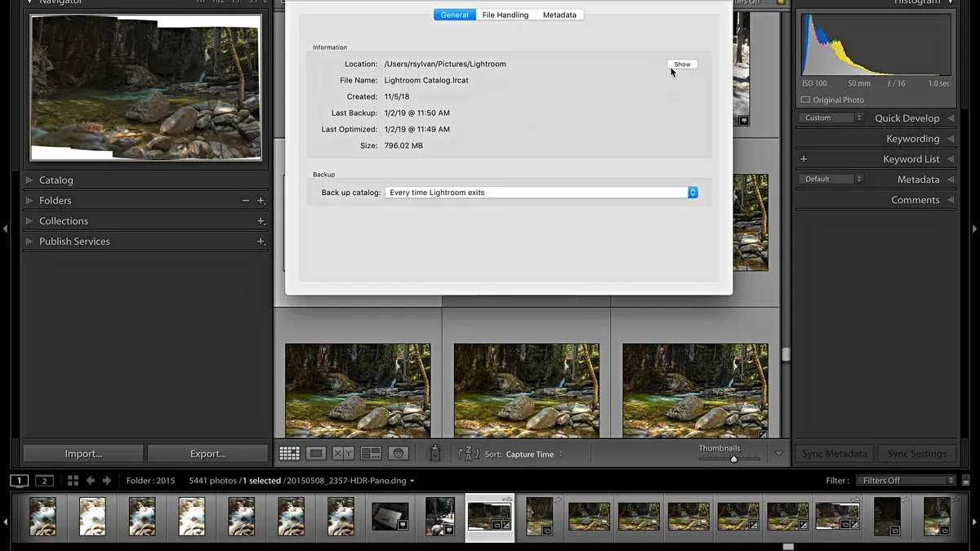Click the Export button
The width and height of the screenshot is (980, 551).
[x=208, y=454]
